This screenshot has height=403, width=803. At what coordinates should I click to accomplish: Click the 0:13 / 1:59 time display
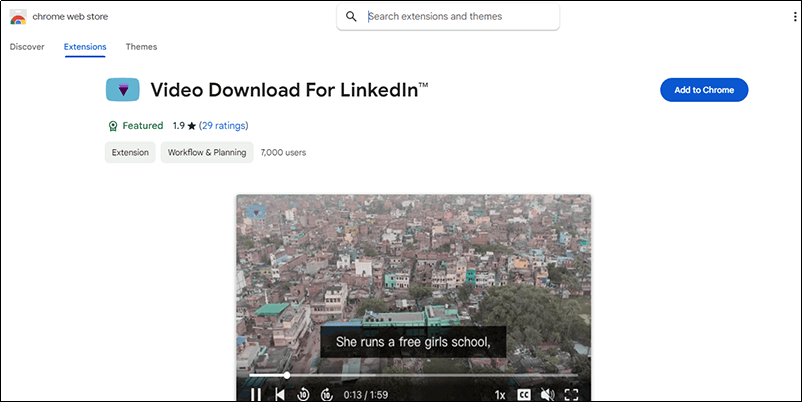pyautogui.click(x=365, y=395)
